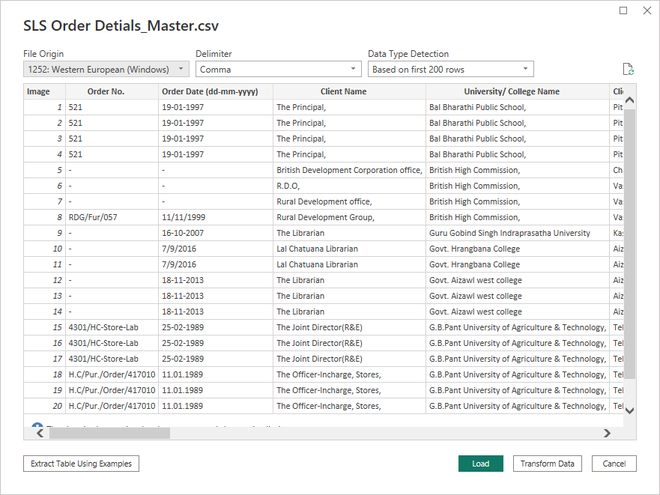Cancel the import dialog
This screenshot has height=495, width=660.
click(614, 464)
